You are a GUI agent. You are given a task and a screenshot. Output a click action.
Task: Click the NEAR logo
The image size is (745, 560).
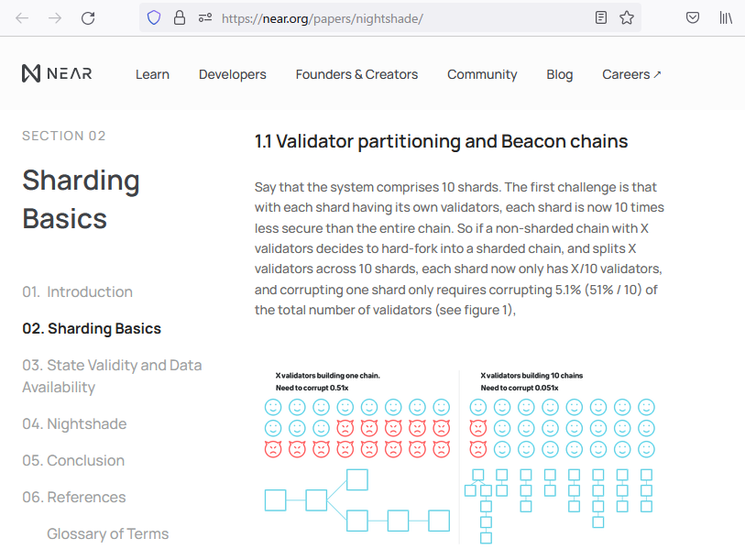coord(57,74)
